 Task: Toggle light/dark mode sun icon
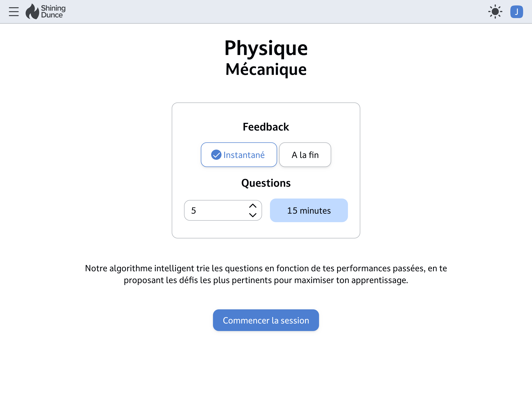495,11
